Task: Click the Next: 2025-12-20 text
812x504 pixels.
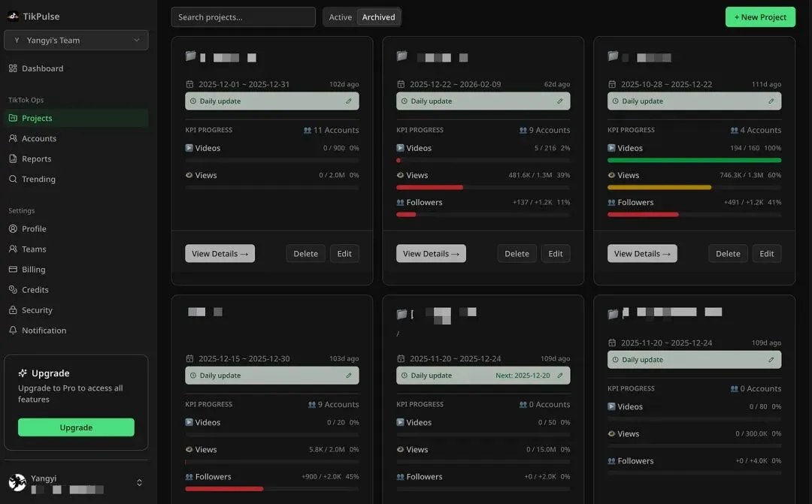Action: [523, 375]
